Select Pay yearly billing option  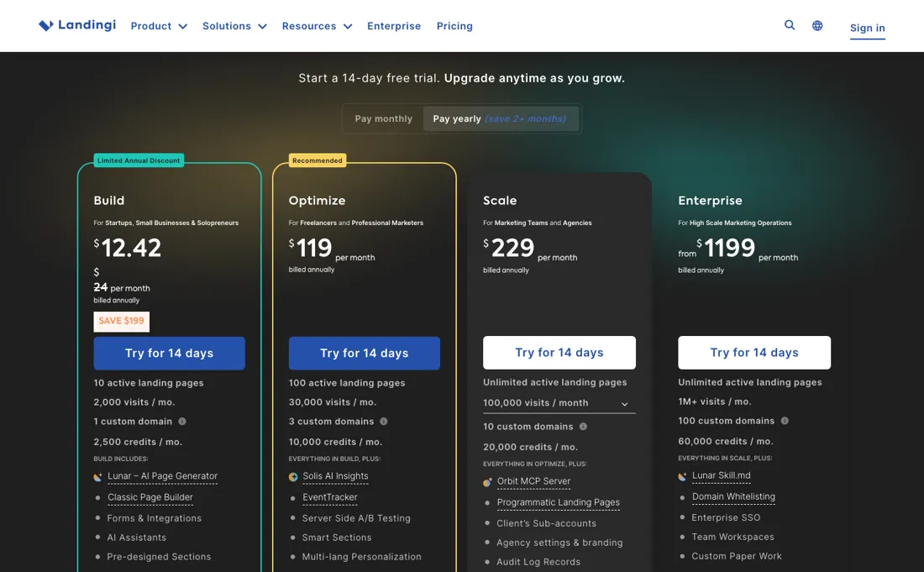click(500, 119)
